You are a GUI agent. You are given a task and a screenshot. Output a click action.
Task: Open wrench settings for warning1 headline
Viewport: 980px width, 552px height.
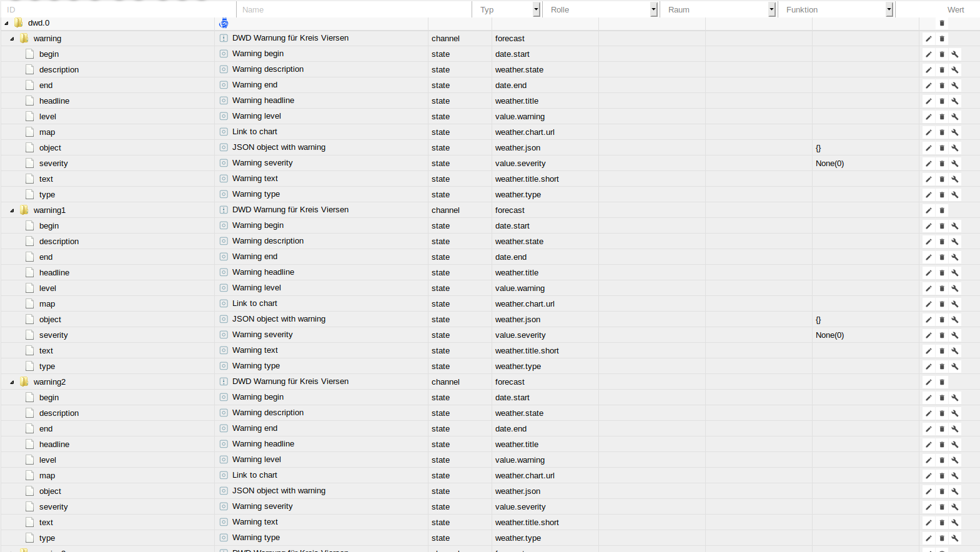(x=955, y=273)
